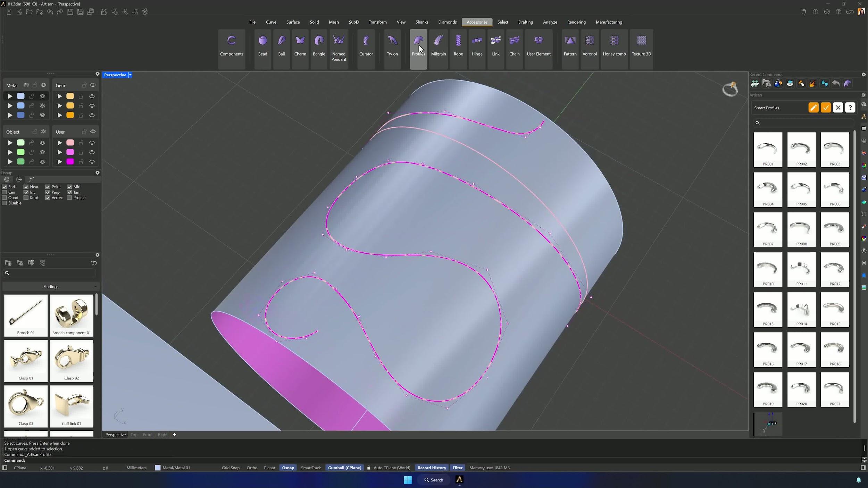Switch to the Top viewport tab
Screen dimensions: 868x488
click(x=134, y=435)
